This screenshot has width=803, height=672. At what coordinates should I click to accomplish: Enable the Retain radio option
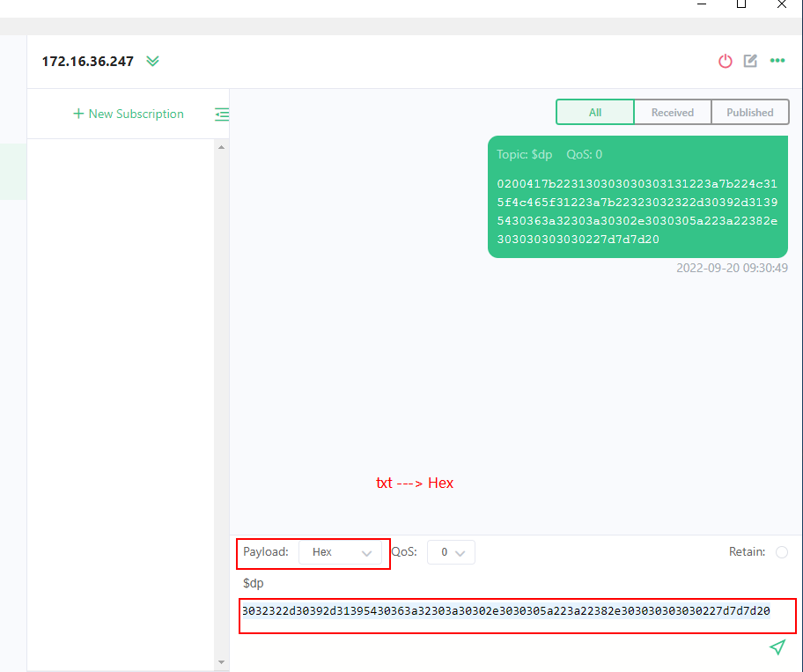click(x=781, y=552)
